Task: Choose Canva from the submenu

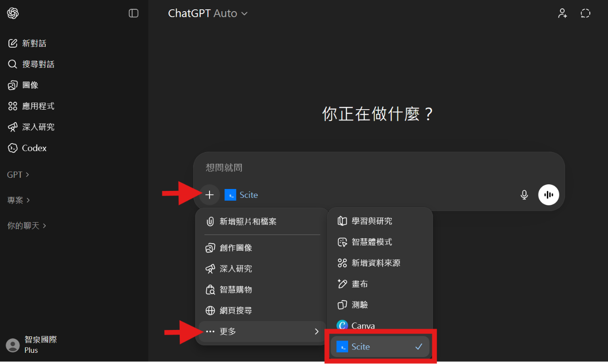Action: click(x=380, y=326)
